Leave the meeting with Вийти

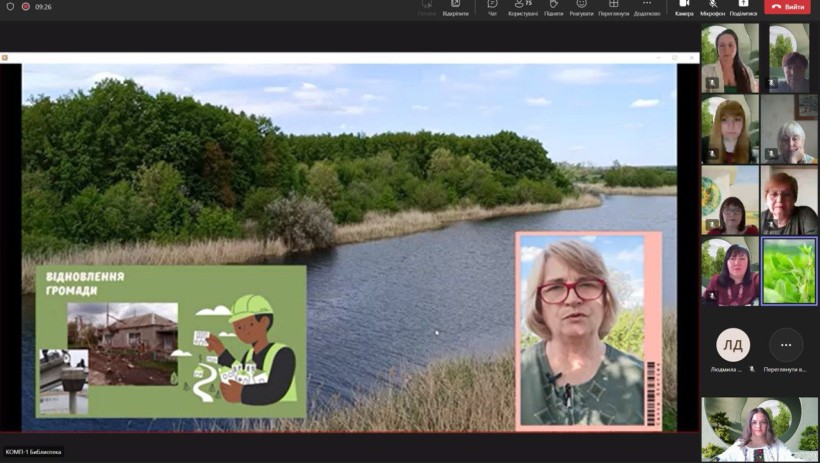787,7
